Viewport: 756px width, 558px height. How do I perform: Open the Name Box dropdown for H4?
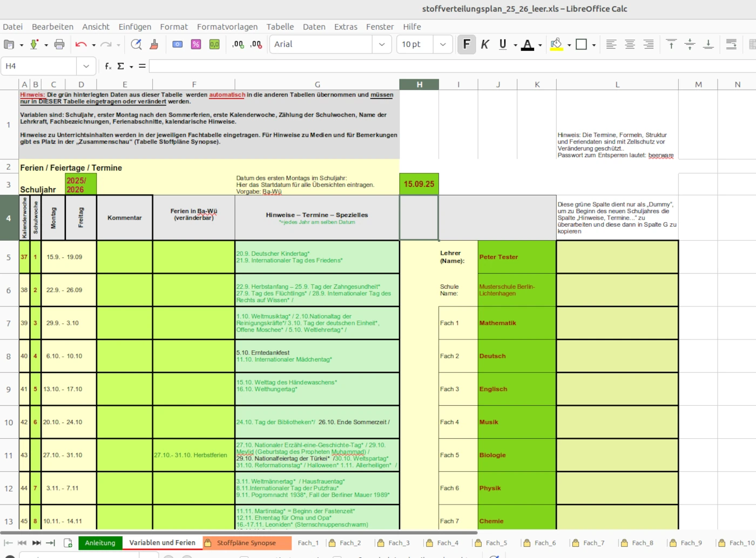pyautogui.click(x=86, y=66)
